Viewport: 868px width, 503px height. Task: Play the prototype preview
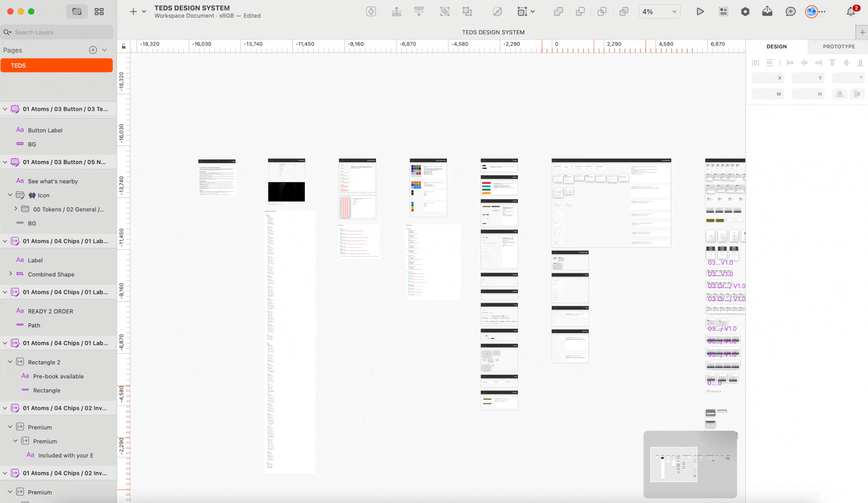click(x=700, y=11)
